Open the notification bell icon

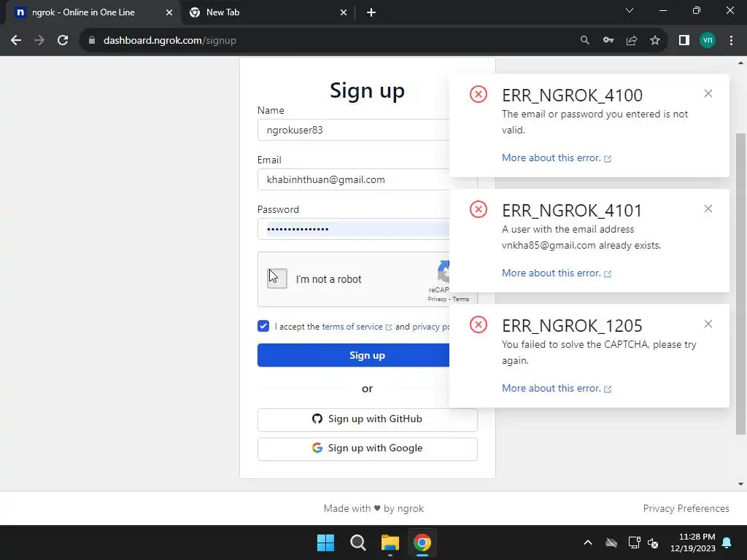[x=727, y=542]
